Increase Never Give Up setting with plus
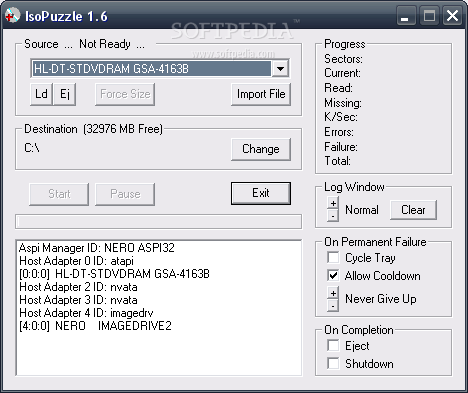468x393 pixels. 333,293
